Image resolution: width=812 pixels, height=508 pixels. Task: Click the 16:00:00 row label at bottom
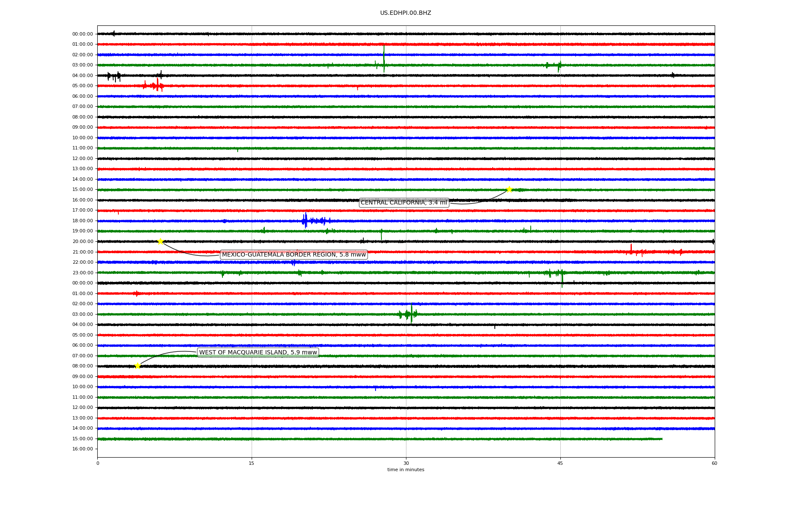(x=82, y=449)
